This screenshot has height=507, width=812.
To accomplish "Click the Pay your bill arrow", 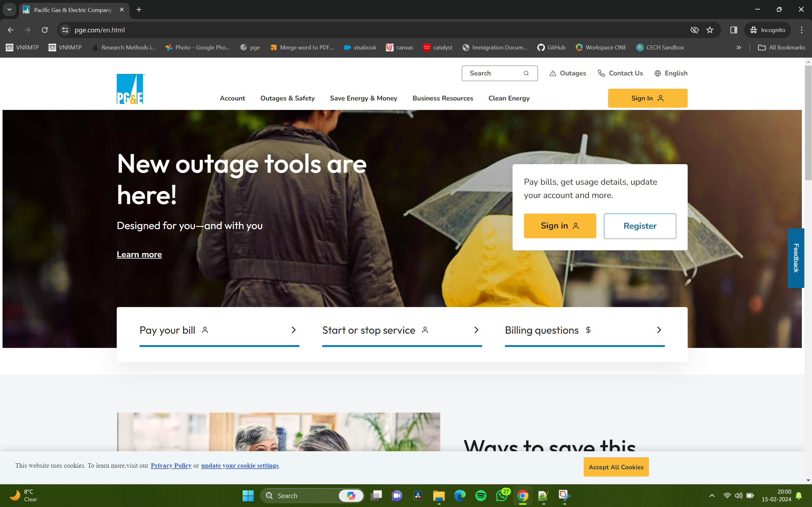I will point(294,330).
